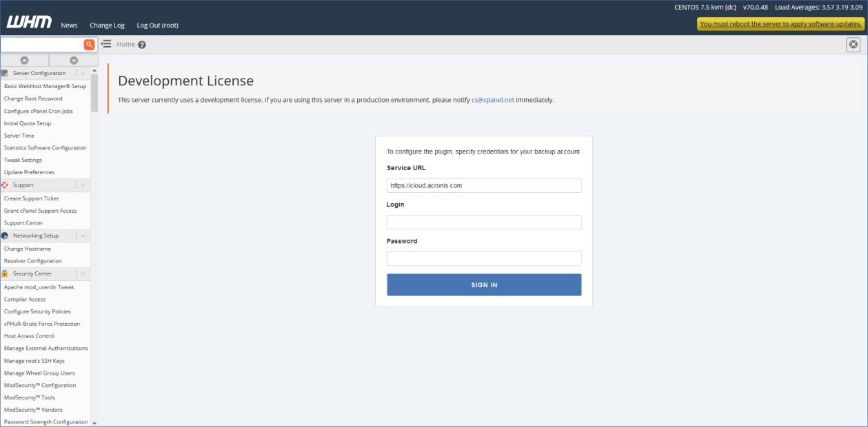Open Manage External Authentications
This screenshot has width=868, height=427.
coord(46,348)
